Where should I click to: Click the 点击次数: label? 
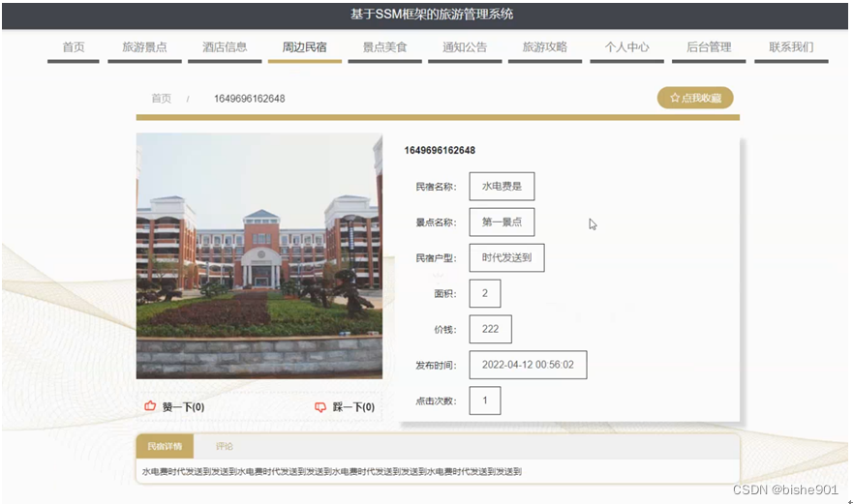pos(437,401)
